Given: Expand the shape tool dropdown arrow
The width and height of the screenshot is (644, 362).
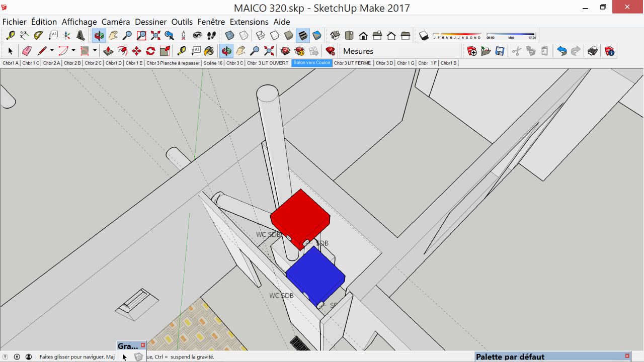Looking at the screenshot, I should tap(95, 51).
